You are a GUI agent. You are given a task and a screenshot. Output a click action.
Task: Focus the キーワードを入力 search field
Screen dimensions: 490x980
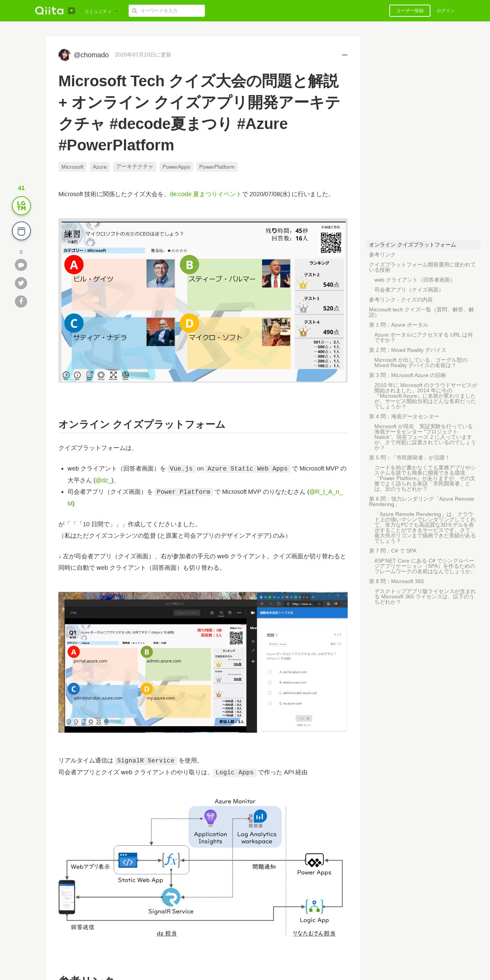click(167, 11)
